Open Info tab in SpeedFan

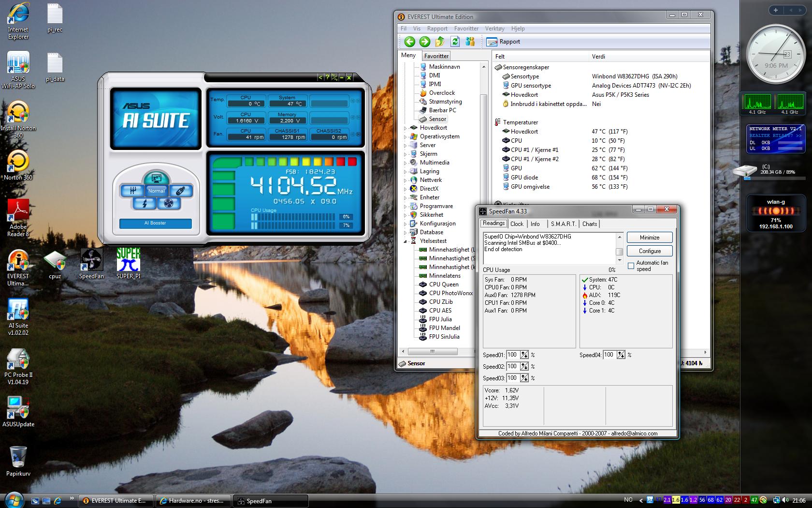pyautogui.click(x=535, y=224)
